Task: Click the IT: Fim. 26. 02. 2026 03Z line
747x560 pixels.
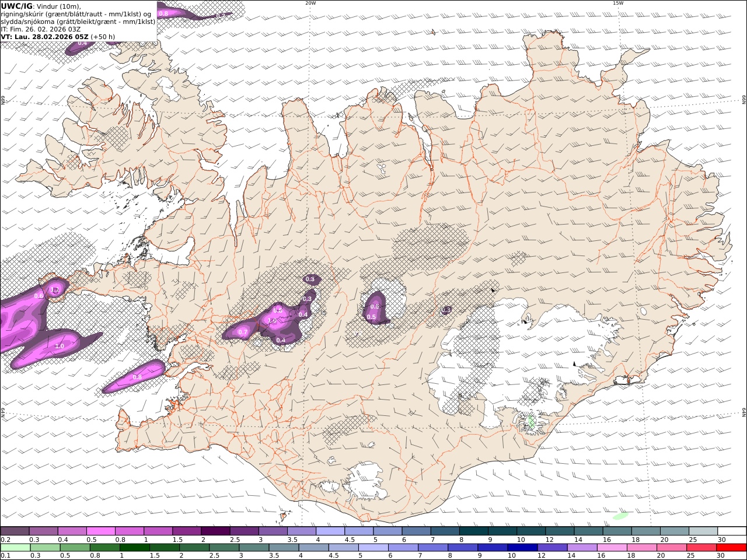Action: (40, 29)
